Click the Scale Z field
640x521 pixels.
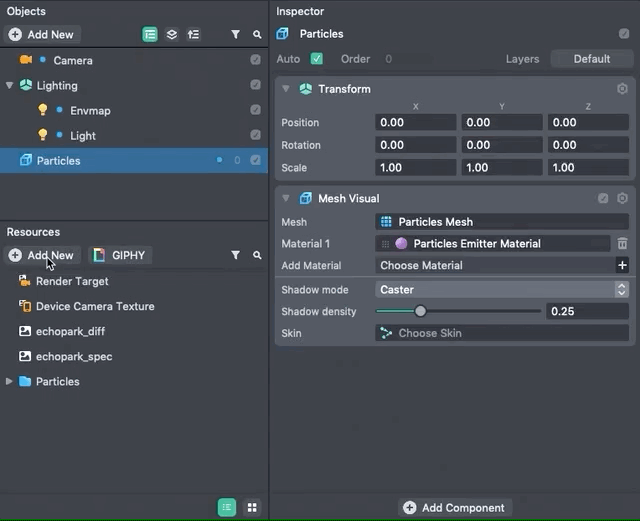point(588,167)
